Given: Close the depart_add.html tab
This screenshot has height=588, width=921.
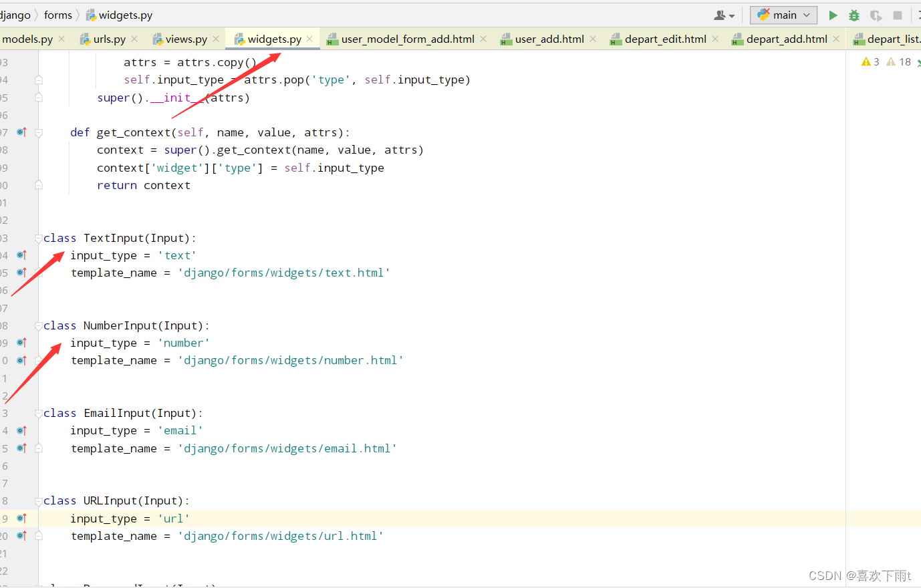Looking at the screenshot, I should click(836, 39).
